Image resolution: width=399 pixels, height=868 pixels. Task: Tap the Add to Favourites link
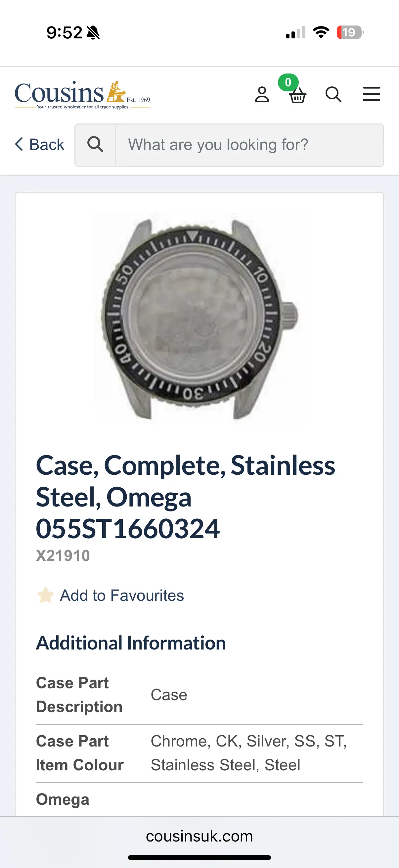click(x=122, y=596)
